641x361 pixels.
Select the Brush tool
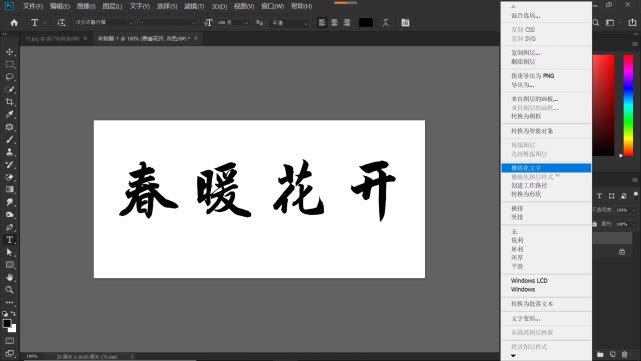9,139
